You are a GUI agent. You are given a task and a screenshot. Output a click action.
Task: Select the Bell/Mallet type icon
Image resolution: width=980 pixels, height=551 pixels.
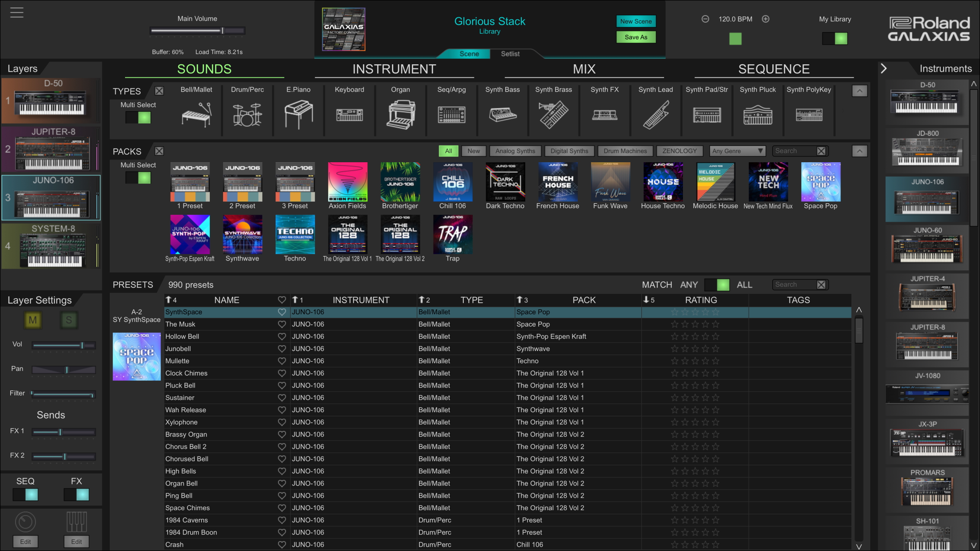[x=196, y=114]
